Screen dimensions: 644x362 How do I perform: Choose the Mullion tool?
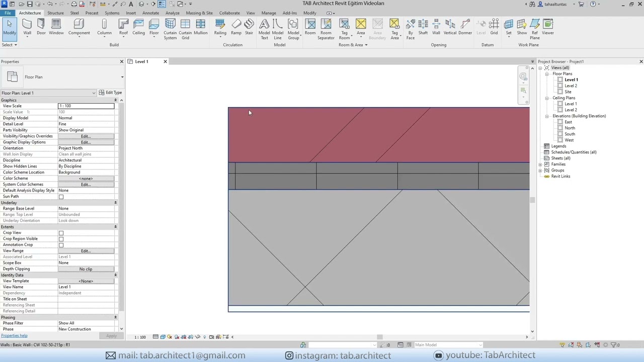(x=201, y=27)
